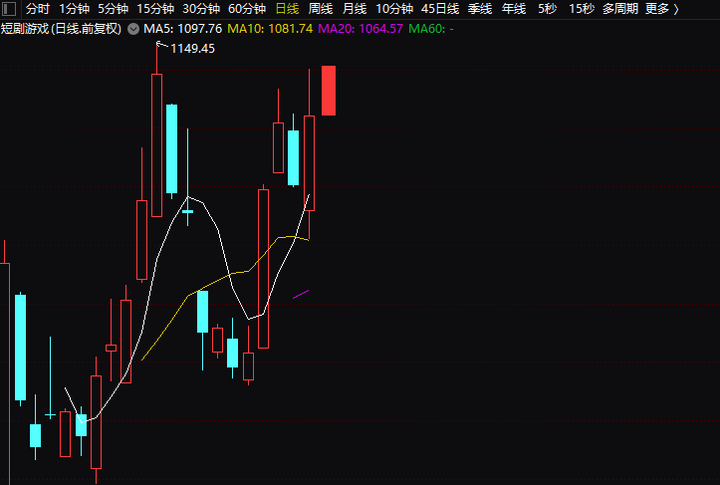The width and height of the screenshot is (720, 485).
Task: Click the MA60 indicator label
Action: (x=431, y=29)
